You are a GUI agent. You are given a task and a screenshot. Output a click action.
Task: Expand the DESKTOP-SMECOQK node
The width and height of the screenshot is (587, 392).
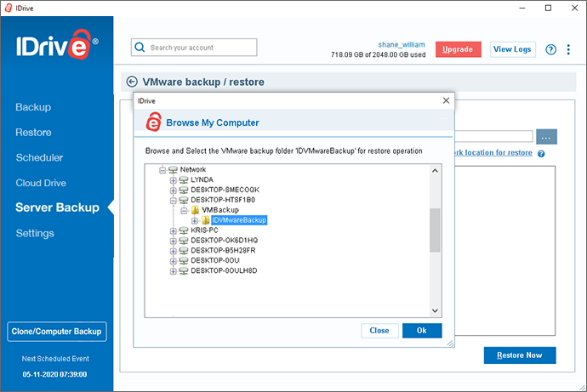click(173, 190)
